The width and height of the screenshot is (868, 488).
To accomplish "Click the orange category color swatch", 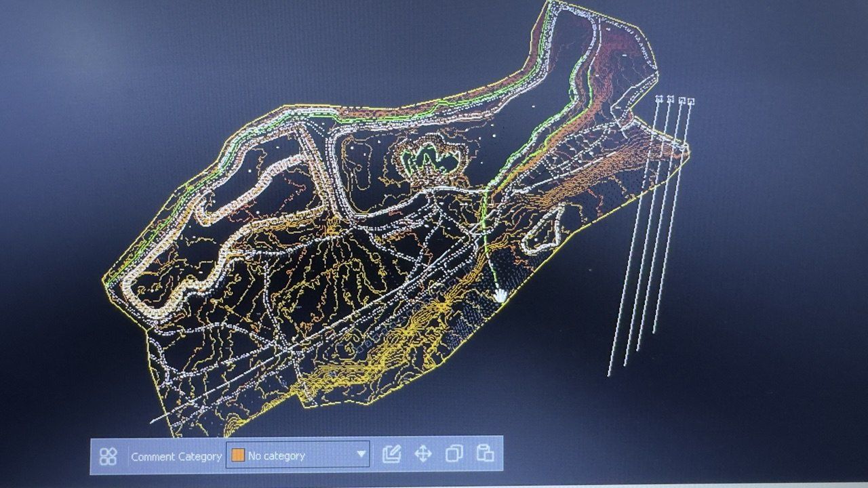I will (x=238, y=455).
